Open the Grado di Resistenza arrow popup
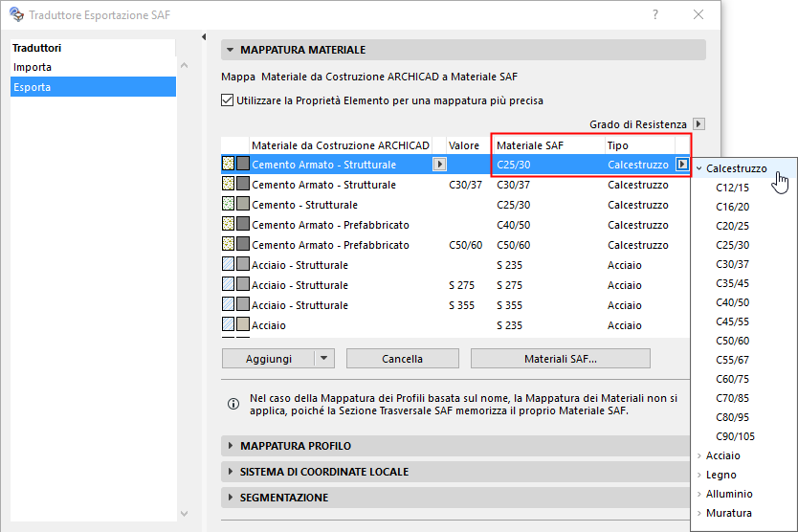 coord(698,124)
